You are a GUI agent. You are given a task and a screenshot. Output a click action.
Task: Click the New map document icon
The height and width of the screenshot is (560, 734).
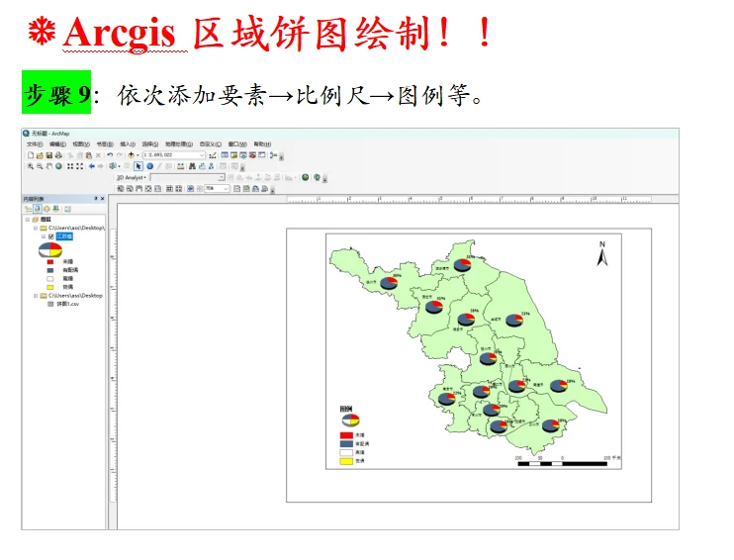(x=31, y=155)
